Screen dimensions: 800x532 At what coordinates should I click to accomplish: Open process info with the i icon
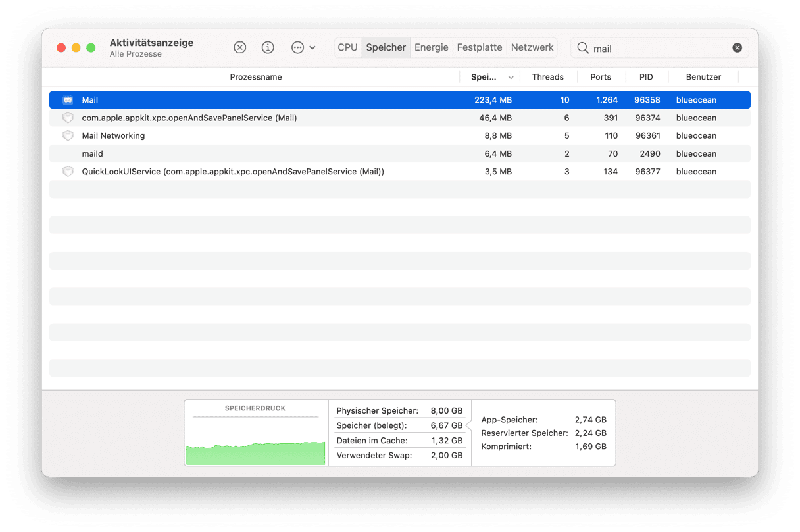268,47
